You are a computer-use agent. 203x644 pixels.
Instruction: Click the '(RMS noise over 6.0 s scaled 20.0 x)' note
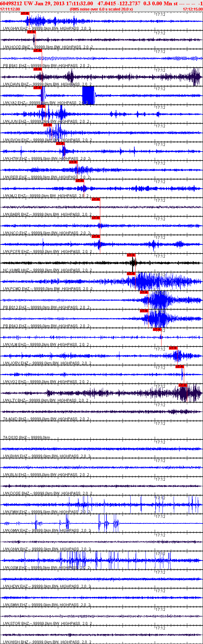click(101, 9)
